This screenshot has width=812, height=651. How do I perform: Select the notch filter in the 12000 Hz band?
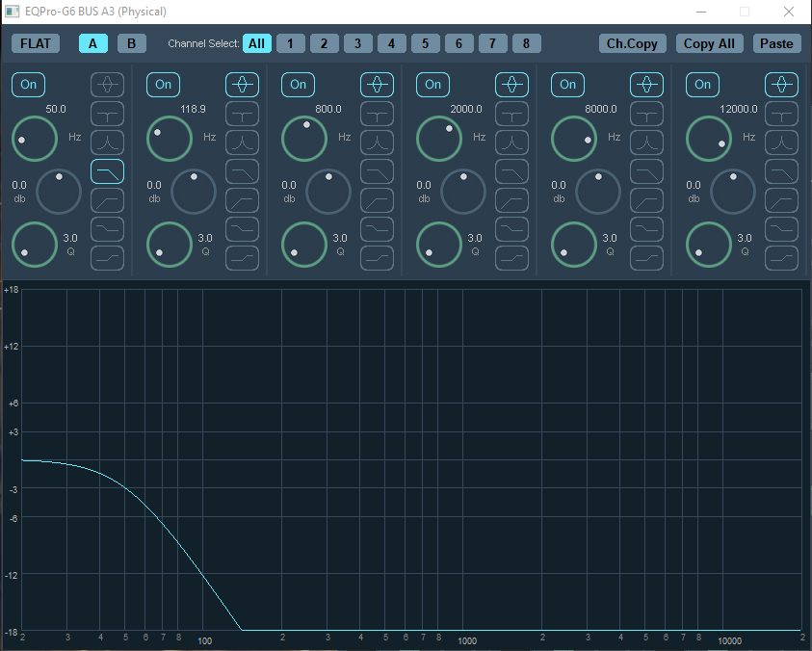pos(781,114)
